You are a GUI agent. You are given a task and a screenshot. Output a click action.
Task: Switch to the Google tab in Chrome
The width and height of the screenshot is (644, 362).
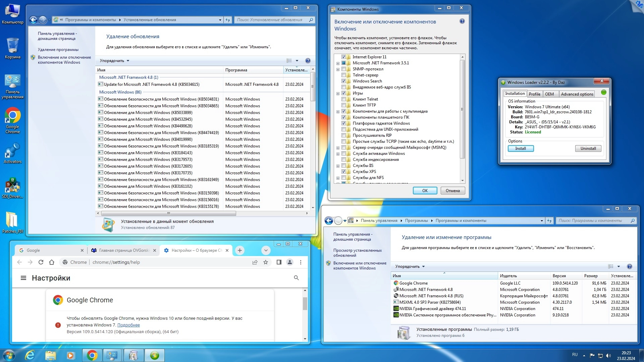(50, 250)
